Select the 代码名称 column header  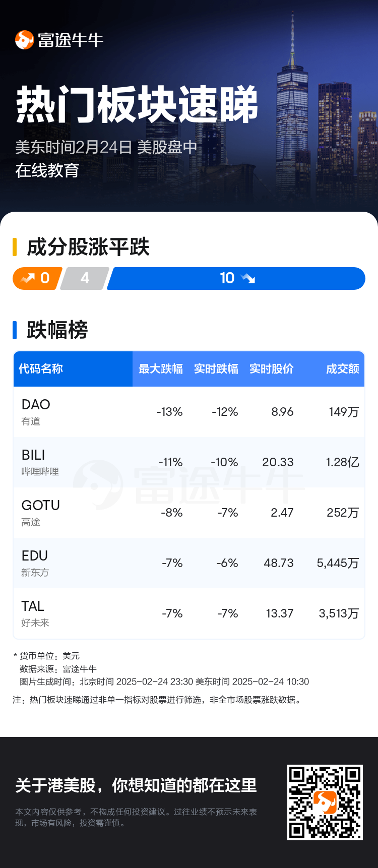click(x=41, y=369)
